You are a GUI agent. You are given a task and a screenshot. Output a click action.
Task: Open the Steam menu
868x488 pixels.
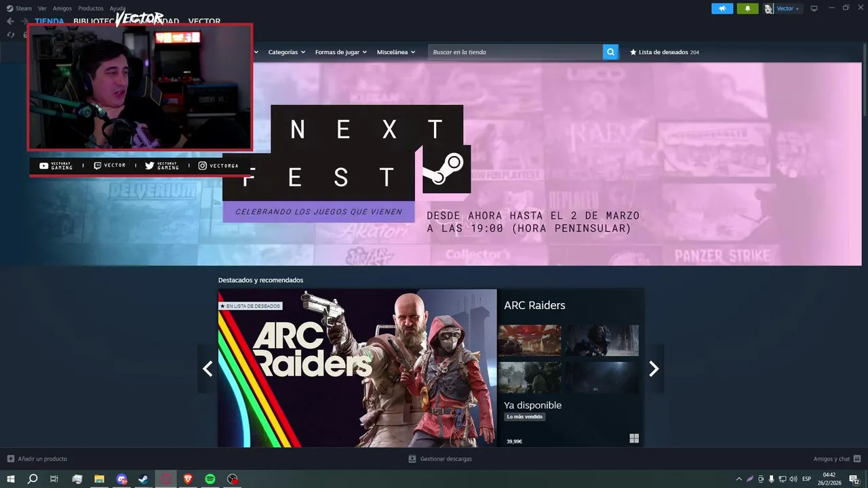[24, 8]
